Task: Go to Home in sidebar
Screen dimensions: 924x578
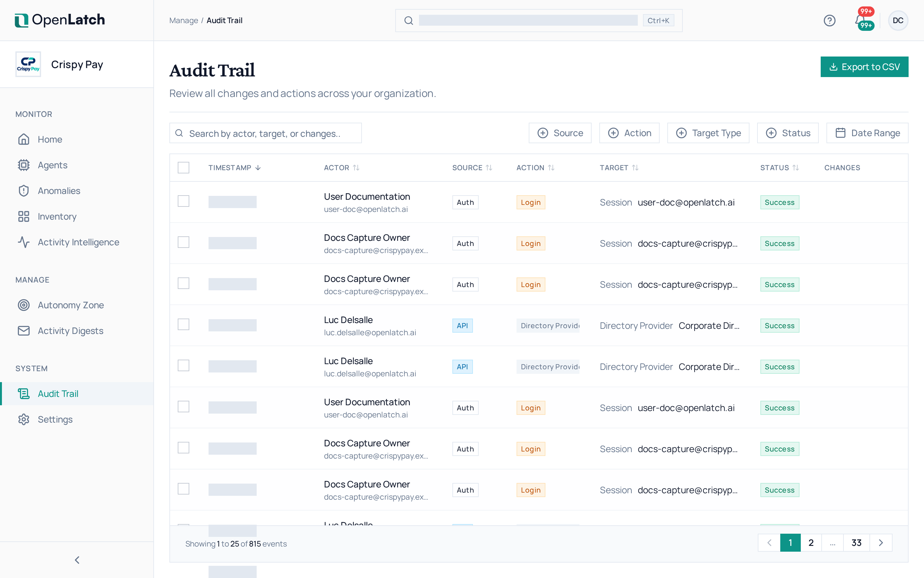Action: [77, 139]
